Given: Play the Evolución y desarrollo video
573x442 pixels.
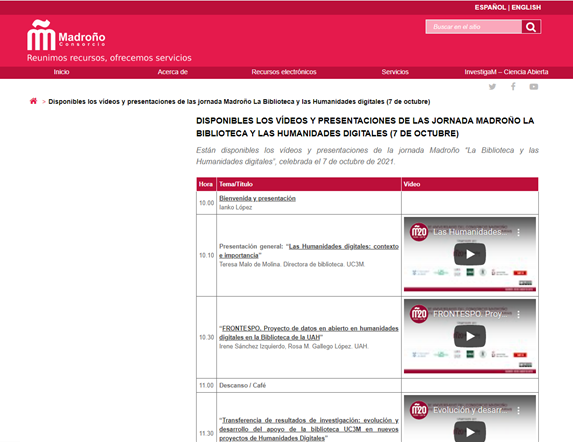Looking at the screenshot, I should pyautogui.click(x=470, y=432).
